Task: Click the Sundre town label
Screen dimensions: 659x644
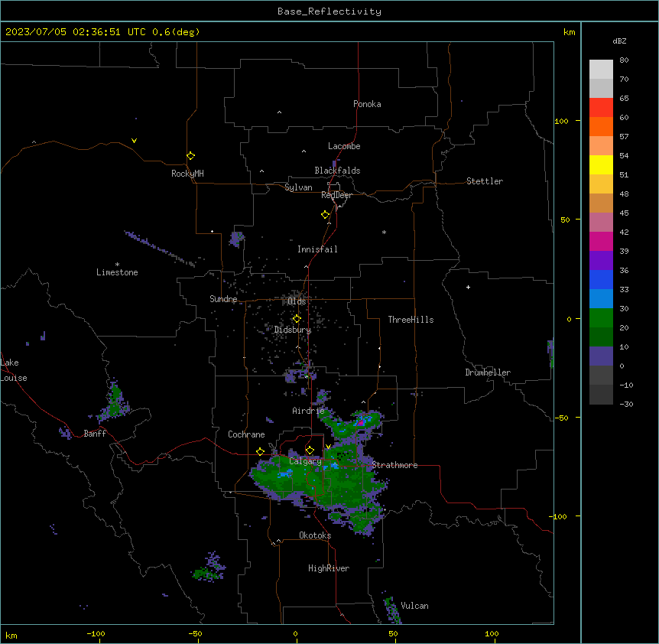Action: (223, 299)
